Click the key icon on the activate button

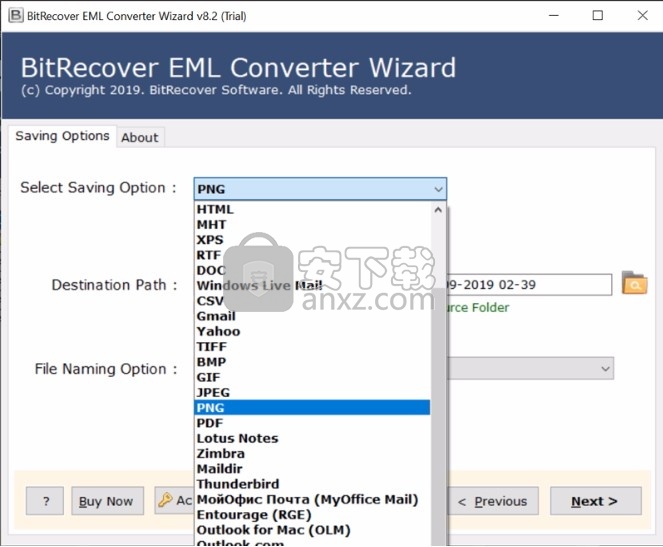164,500
